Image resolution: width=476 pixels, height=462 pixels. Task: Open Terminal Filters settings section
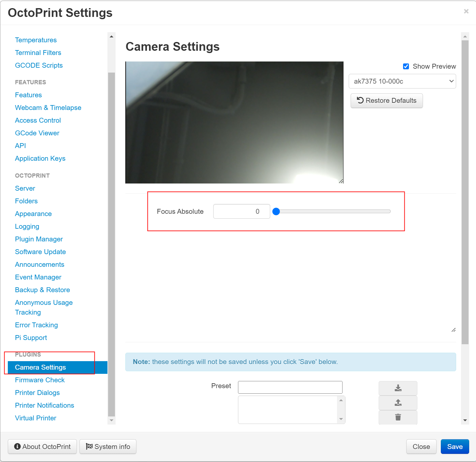(38, 53)
